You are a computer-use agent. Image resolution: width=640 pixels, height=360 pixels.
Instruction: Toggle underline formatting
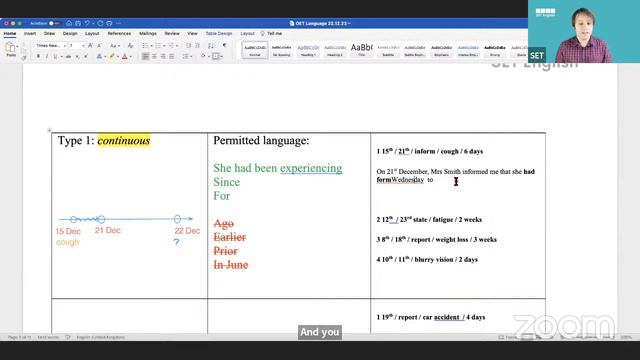point(56,56)
